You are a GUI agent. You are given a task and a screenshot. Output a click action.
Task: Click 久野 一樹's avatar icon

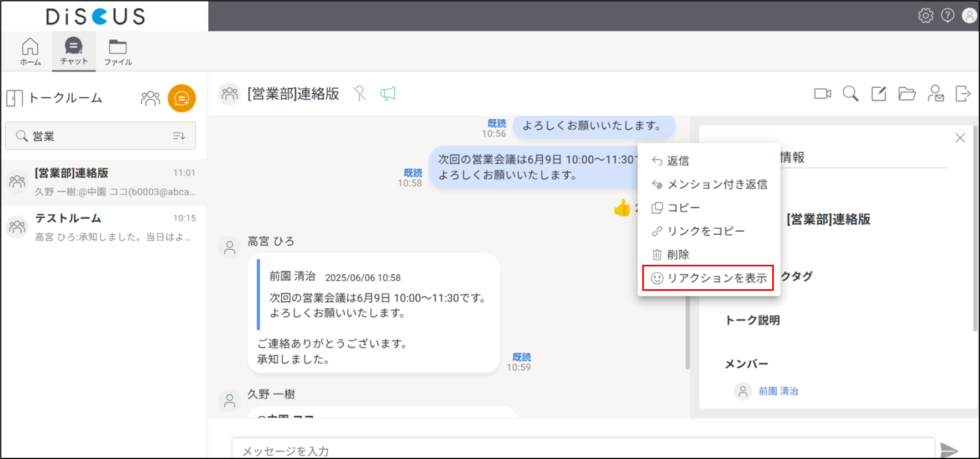(x=229, y=400)
